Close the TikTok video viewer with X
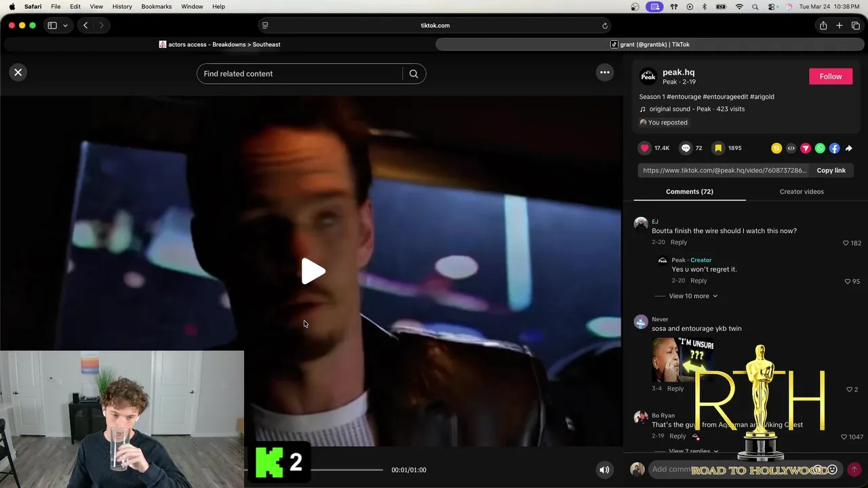This screenshot has height=488, width=868. [18, 72]
